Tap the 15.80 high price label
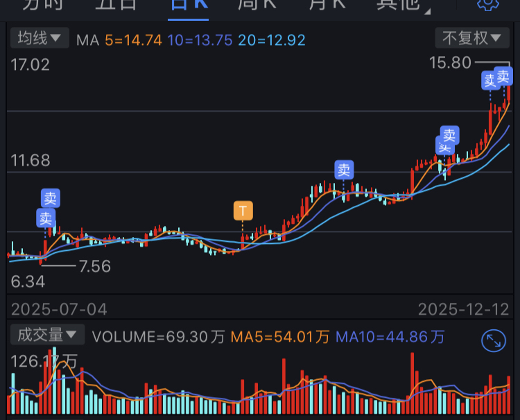 [450, 62]
